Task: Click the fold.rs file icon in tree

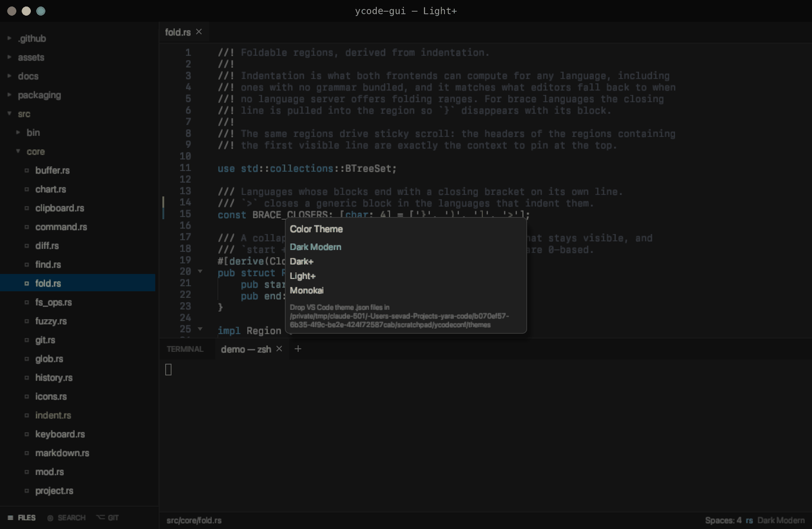Action: [27, 283]
